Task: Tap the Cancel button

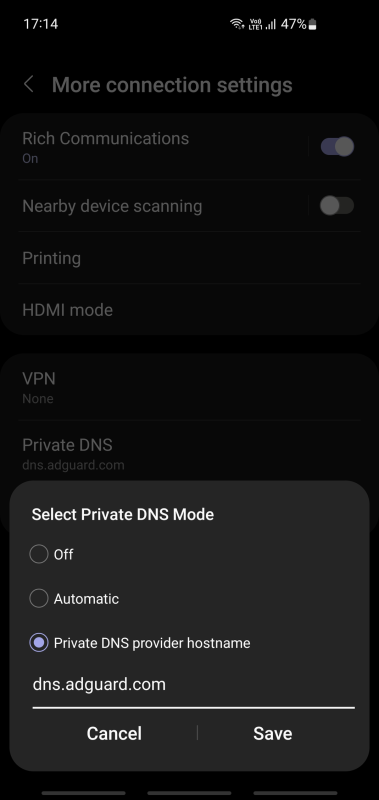Action: click(x=114, y=733)
